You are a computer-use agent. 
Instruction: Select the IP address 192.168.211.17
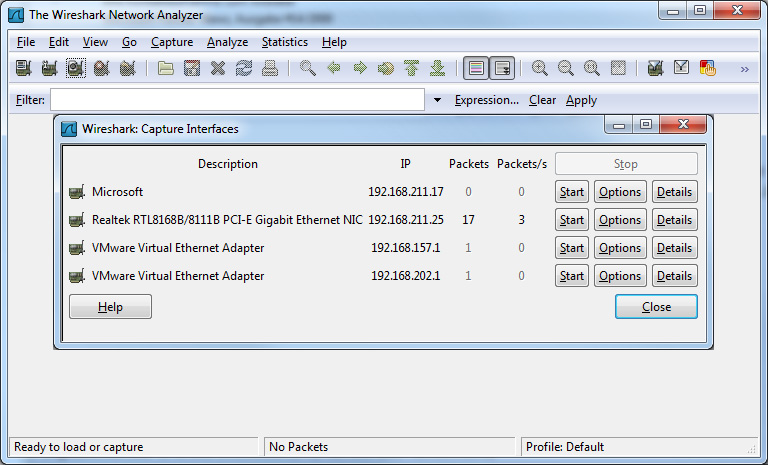pyautogui.click(x=406, y=192)
